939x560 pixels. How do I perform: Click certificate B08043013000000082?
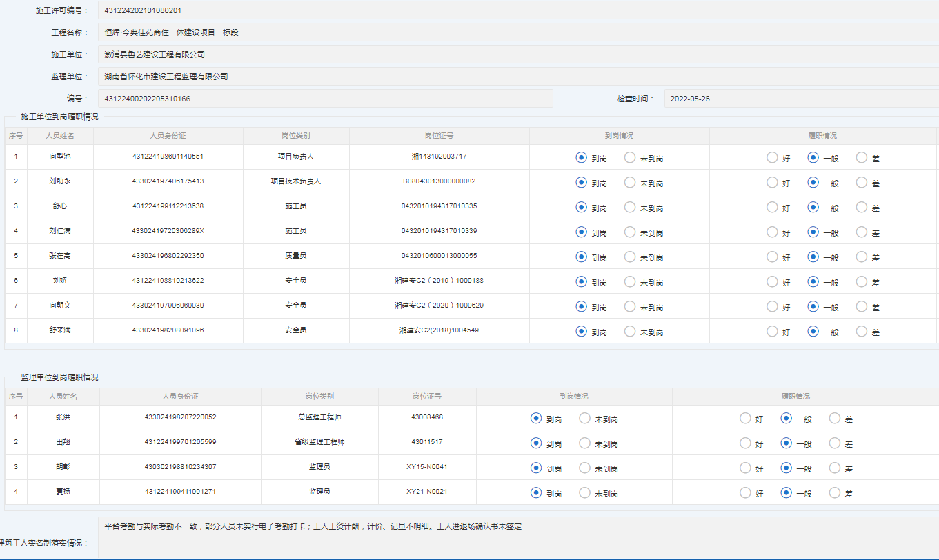pos(439,181)
